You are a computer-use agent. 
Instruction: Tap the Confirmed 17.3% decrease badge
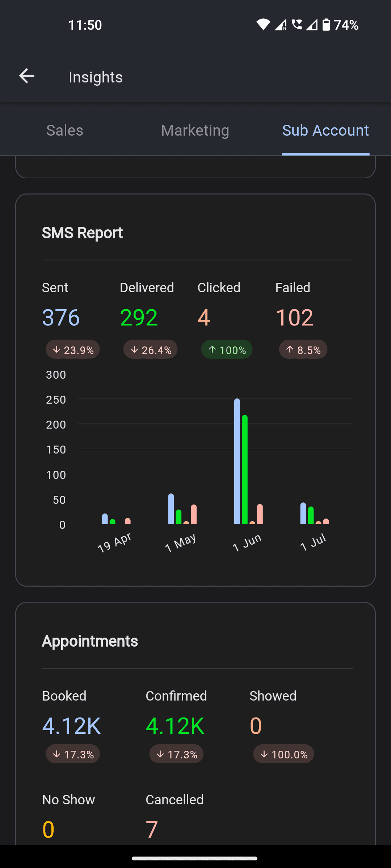pyautogui.click(x=176, y=754)
